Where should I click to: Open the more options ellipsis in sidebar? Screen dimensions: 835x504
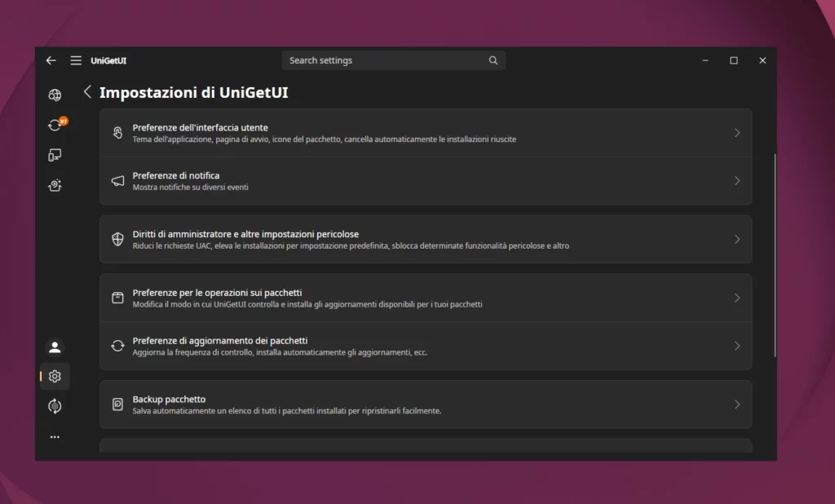tap(55, 437)
